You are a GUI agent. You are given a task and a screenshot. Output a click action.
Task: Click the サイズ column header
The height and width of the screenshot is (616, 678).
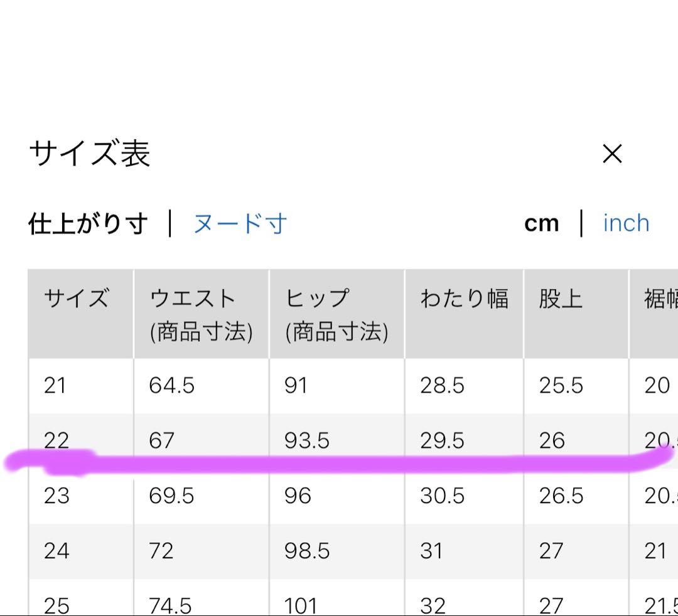click(81, 314)
